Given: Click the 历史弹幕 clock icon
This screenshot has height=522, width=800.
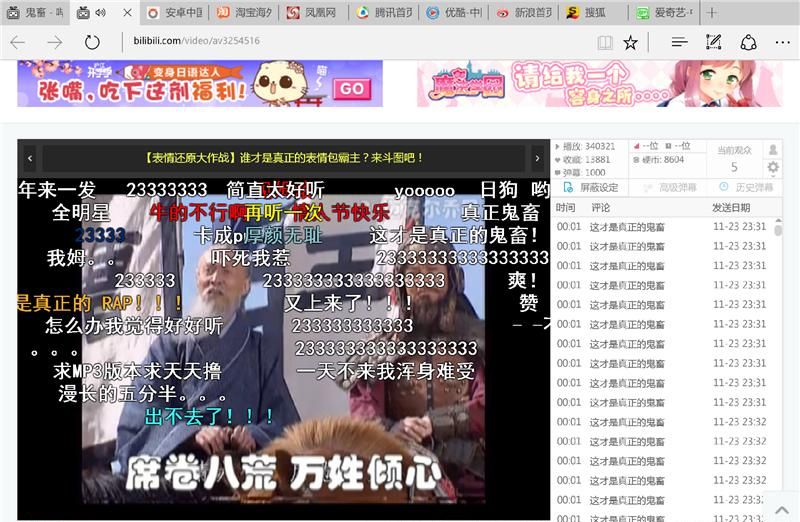Looking at the screenshot, I should [x=723, y=187].
